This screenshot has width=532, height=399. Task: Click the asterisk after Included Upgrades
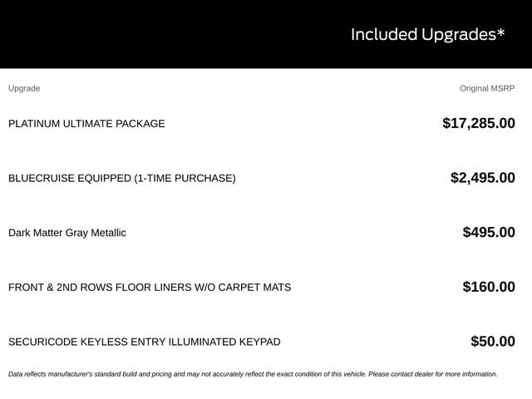click(500, 32)
